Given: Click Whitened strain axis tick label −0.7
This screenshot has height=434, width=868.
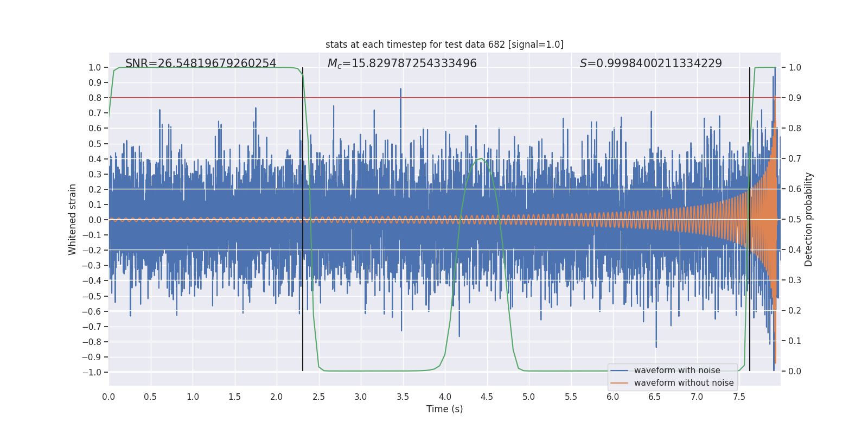Looking at the screenshot, I should (92, 327).
